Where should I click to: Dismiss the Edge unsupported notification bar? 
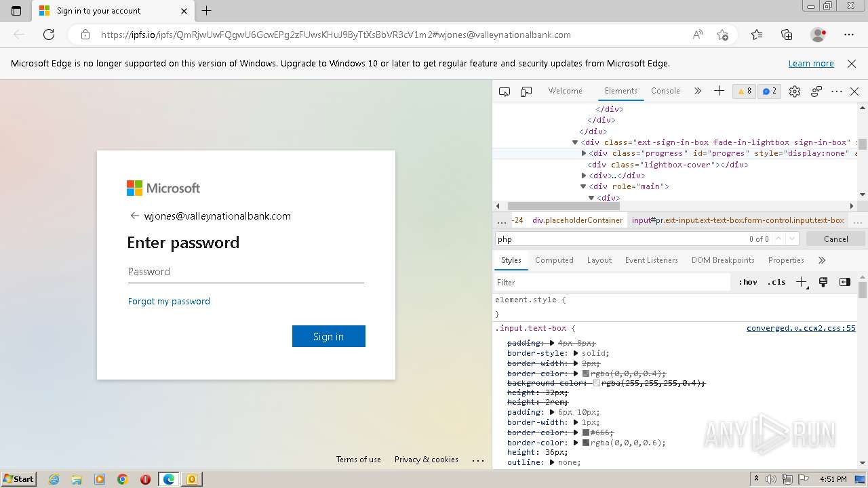(x=852, y=63)
